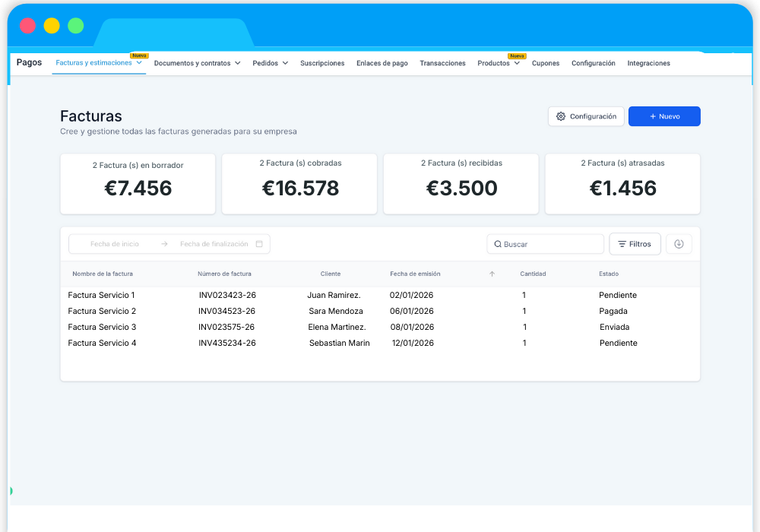Click the Fecha de inicio date field

click(x=115, y=244)
